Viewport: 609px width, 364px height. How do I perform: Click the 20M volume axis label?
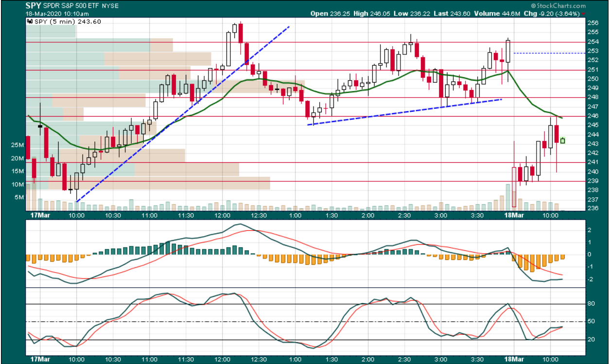17,158
